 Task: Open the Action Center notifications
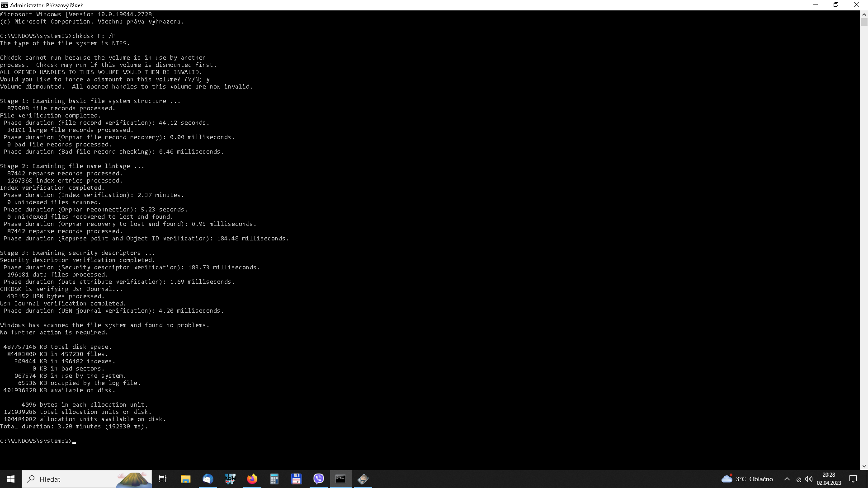pos(853,479)
